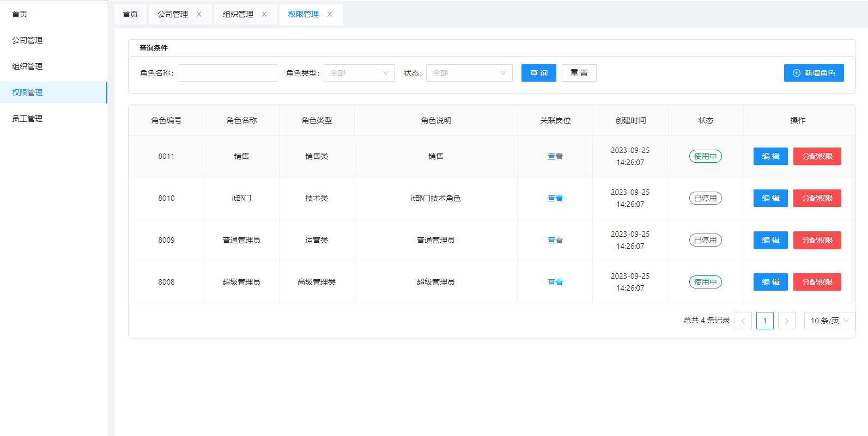Click 查看 for role 8011
Viewport: 868px width, 436px height.
[x=555, y=156]
